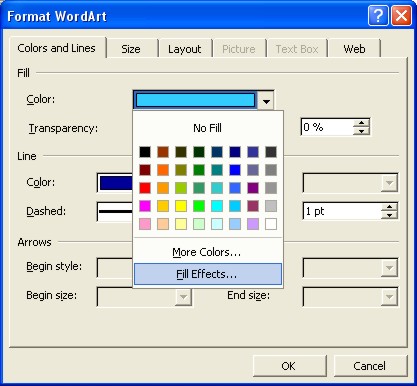
Task: Pick the turquoise cyan swatch in fourth row
Action: (x=217, y=206)
